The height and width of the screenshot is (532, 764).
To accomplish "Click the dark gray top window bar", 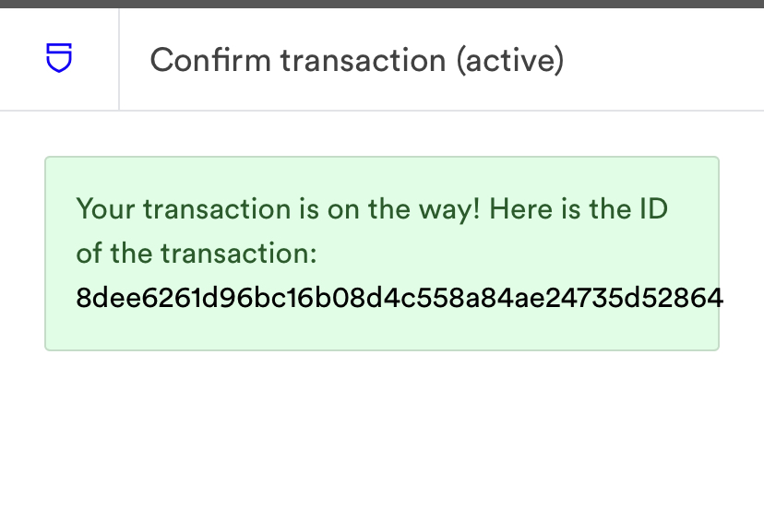I will coord(382,4).
